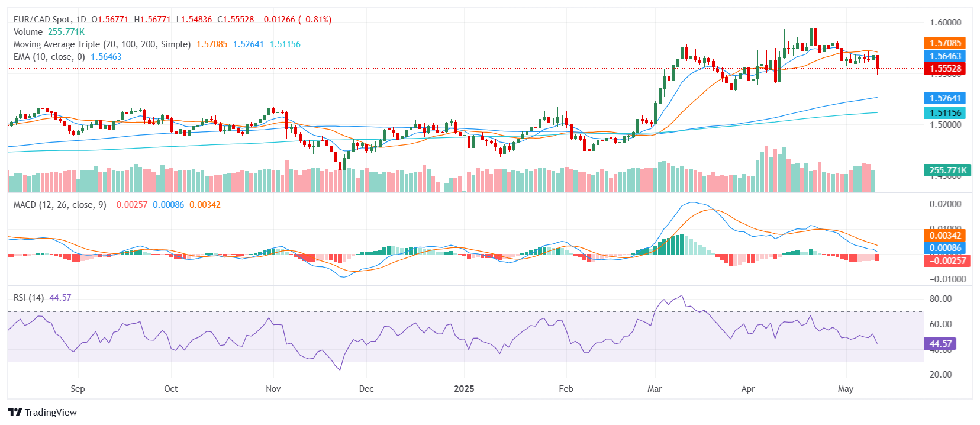Open the Moving Average Triple indicator legend
The image size is (980, 425).
pos(102,44)
